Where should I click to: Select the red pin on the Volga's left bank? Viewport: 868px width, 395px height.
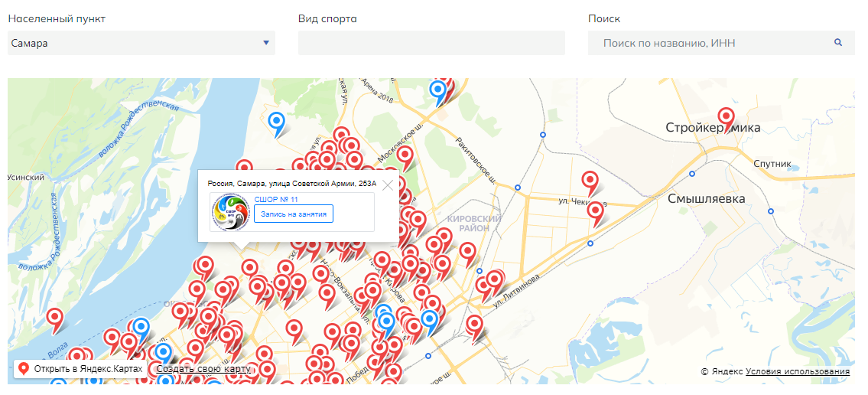click(x=55, y=318)
